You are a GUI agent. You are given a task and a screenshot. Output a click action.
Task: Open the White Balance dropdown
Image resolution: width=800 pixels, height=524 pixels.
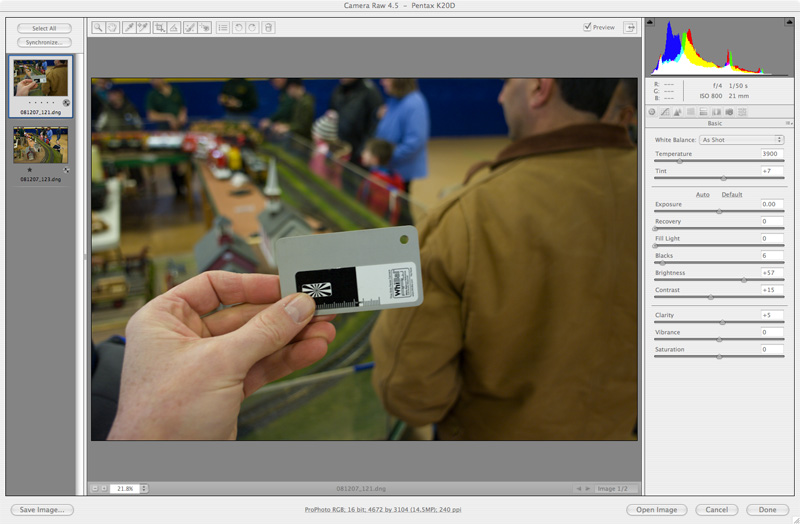coord(741,140)
